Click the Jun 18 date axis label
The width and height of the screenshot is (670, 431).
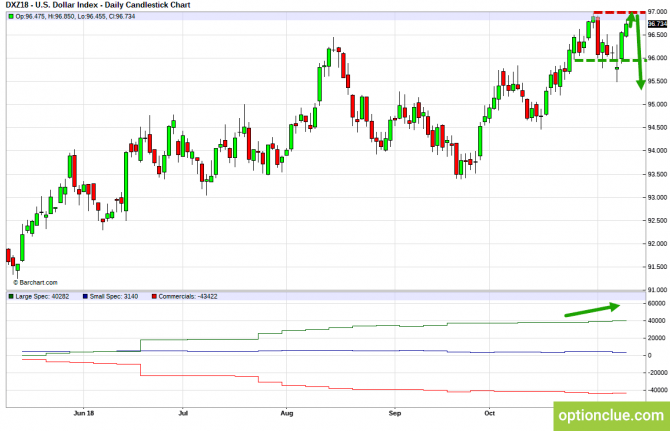84,413
